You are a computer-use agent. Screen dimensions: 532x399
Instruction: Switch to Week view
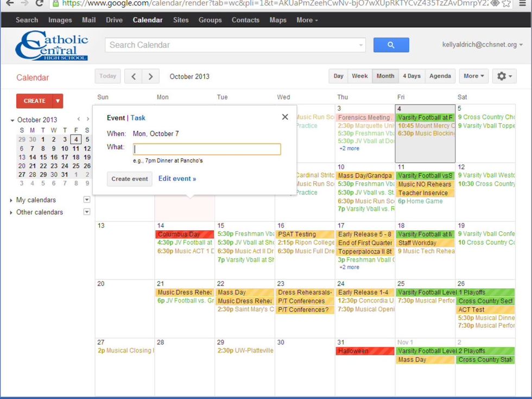[x=359, y=76]
